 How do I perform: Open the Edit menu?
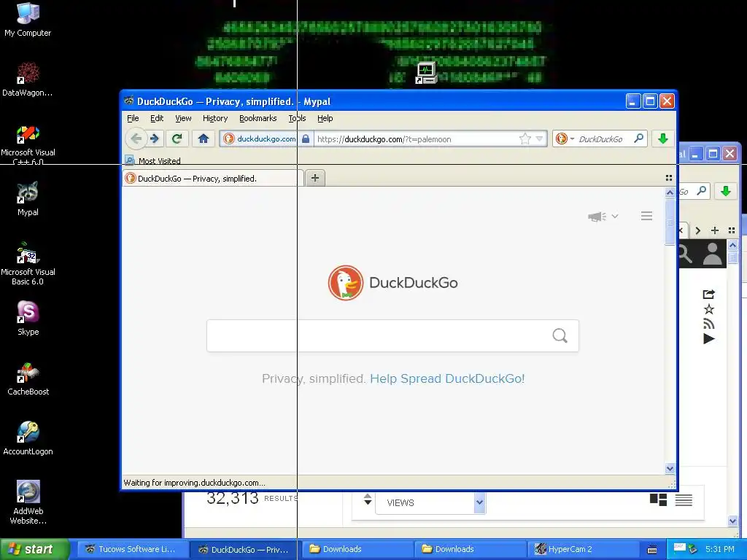157,118
